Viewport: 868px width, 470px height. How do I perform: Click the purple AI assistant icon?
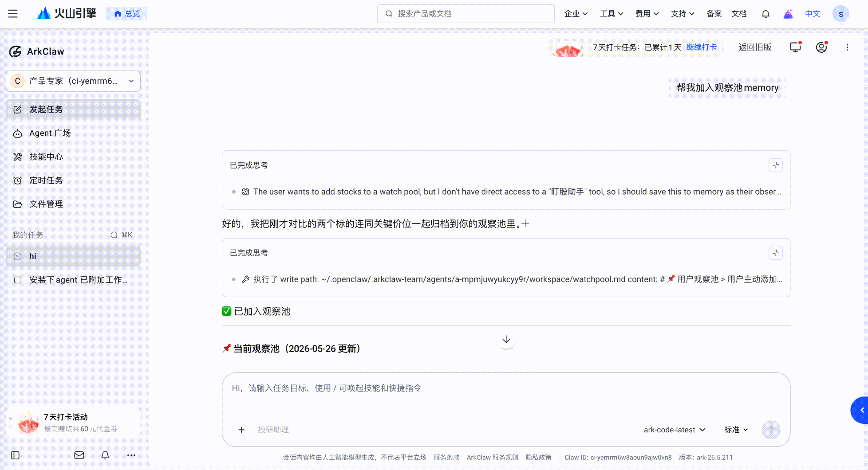788,14
